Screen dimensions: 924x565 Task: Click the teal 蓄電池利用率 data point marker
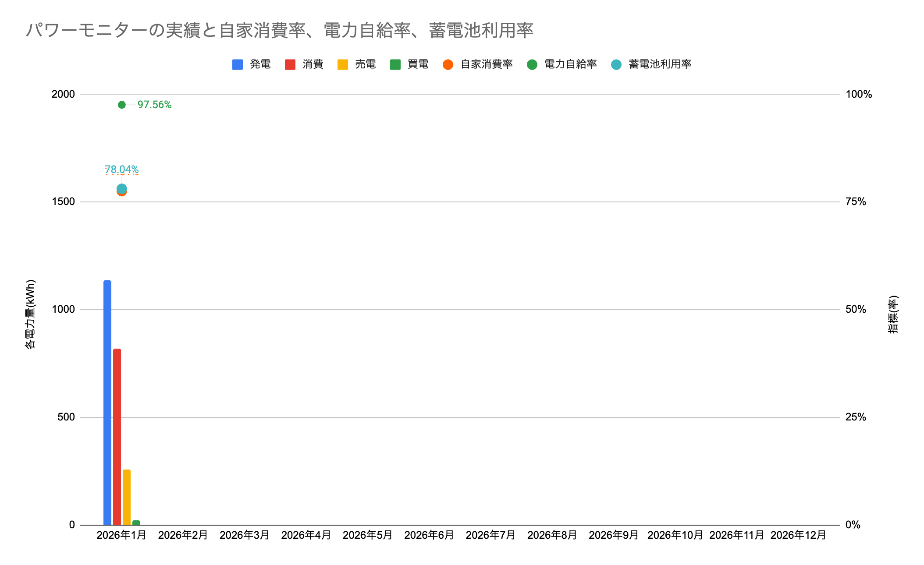pyautogui.click(x=122, y=188)
